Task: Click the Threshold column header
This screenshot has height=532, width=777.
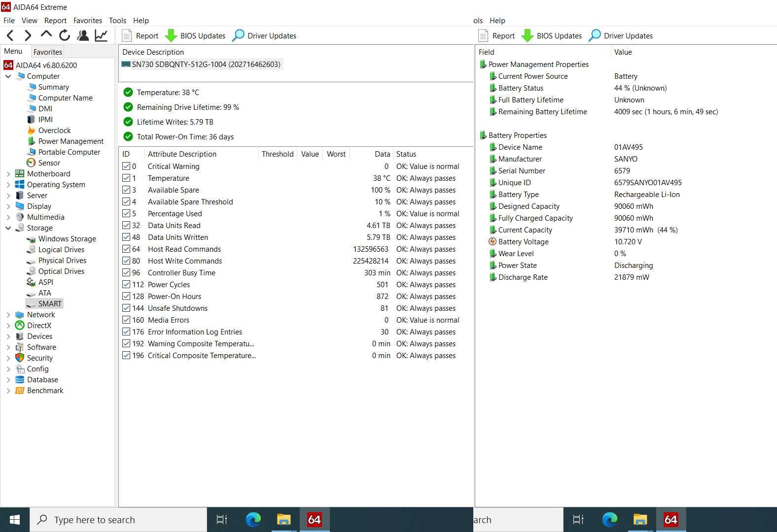Action: (278, 154)
